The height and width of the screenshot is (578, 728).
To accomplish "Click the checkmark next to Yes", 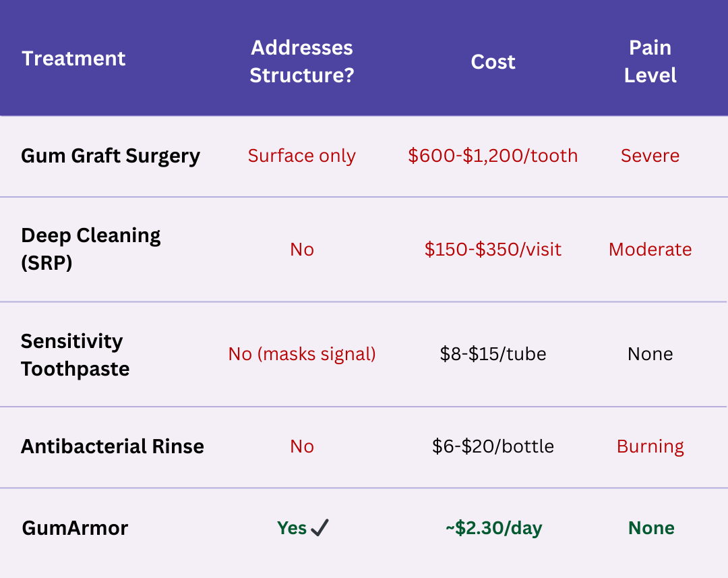I will tap(320, 528).
